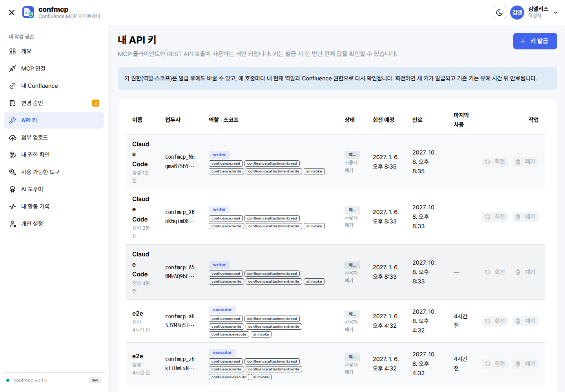This screenshot has height=392, width=565.
Task: Rotate the confmcp_zh e2e key
Action: [495, 364]
